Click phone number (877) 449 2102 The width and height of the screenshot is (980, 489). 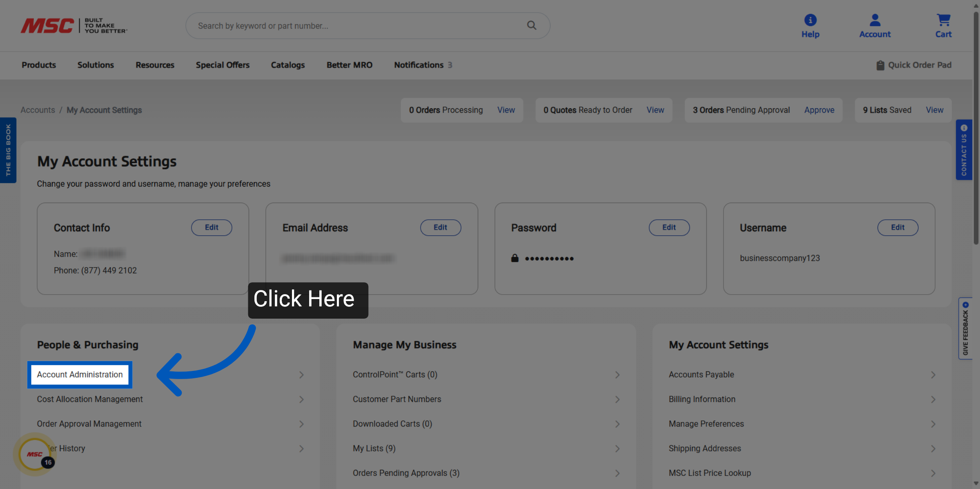(x=109, y=270)
